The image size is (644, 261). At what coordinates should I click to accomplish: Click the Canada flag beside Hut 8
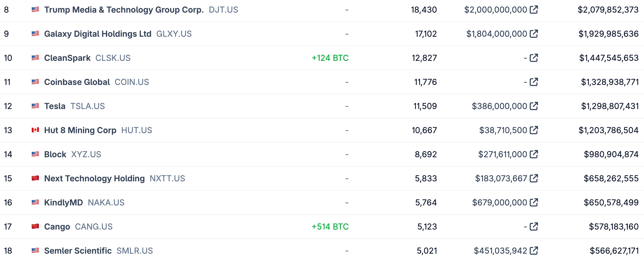35,130
